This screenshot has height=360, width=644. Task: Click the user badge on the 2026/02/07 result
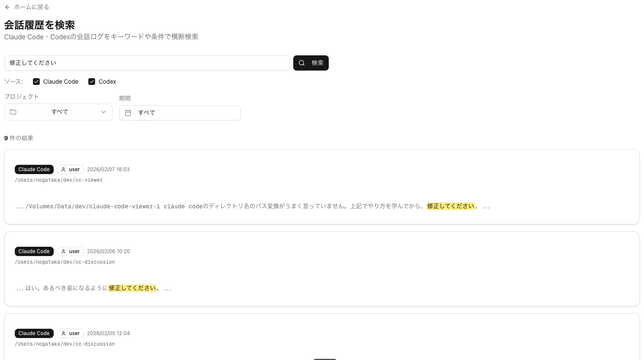click(71, 169)
